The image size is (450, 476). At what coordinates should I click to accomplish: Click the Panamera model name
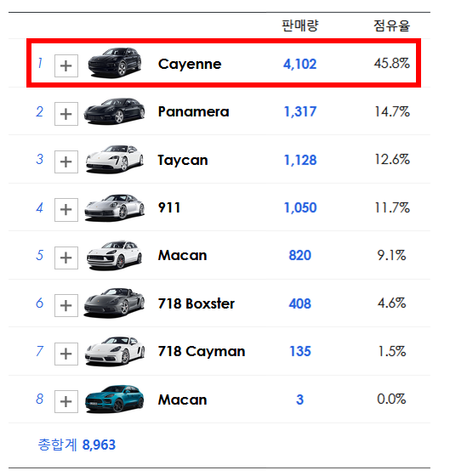(194, 111)
